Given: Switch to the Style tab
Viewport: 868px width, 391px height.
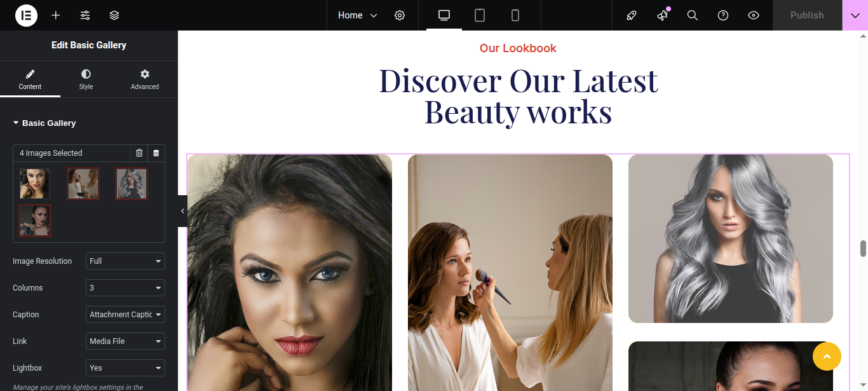Looking at the screenshot, I should 86,79.
